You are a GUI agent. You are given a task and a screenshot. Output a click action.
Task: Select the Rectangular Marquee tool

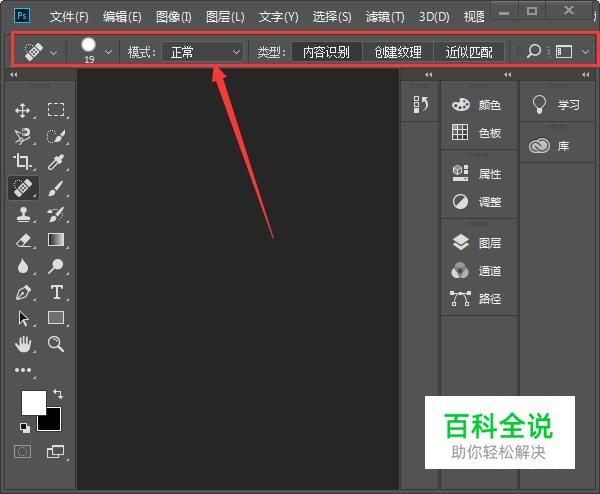[x=56, y=109]
